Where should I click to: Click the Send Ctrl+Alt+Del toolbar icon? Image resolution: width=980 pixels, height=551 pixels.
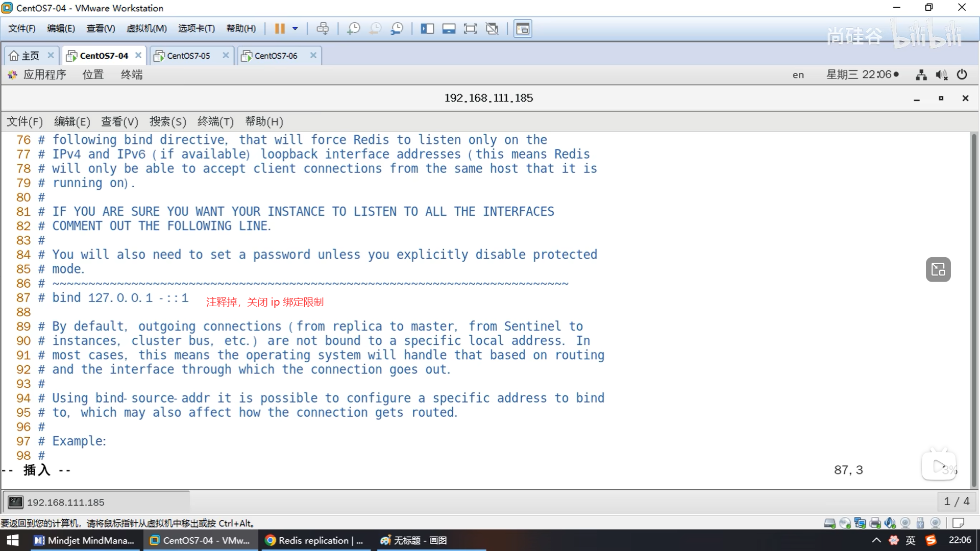click(323, 29)
